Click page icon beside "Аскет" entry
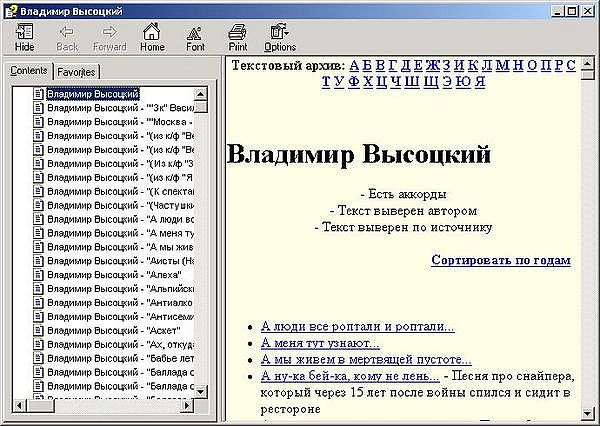 pyautogui.click(x=38, y=330)
